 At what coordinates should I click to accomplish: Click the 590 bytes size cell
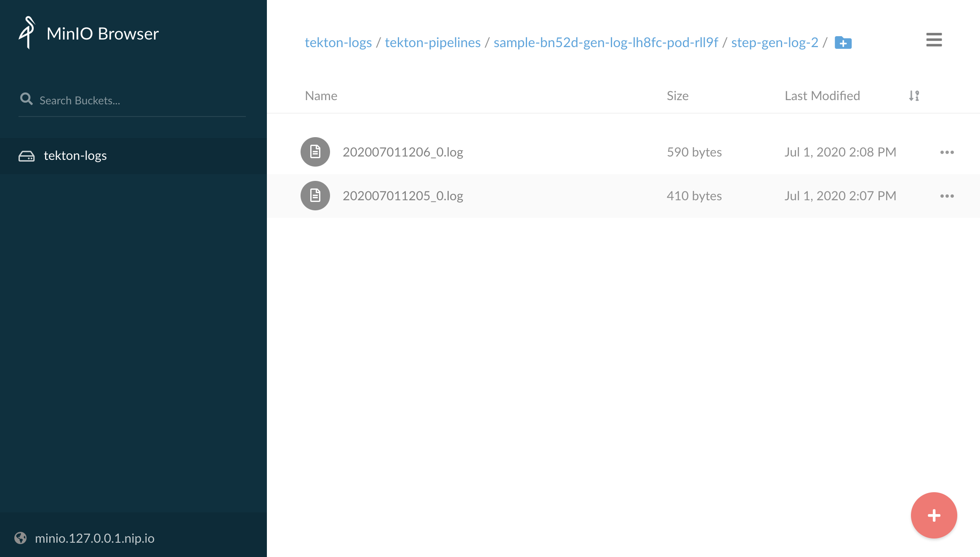[694, 152]
